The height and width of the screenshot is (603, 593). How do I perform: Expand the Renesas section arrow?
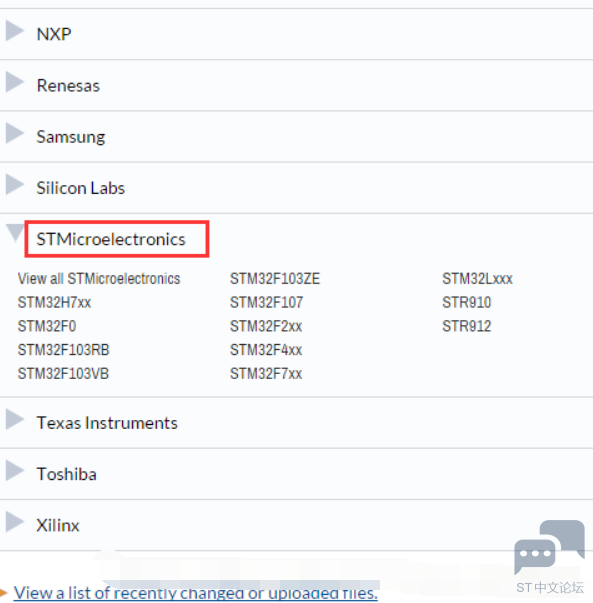15,82
